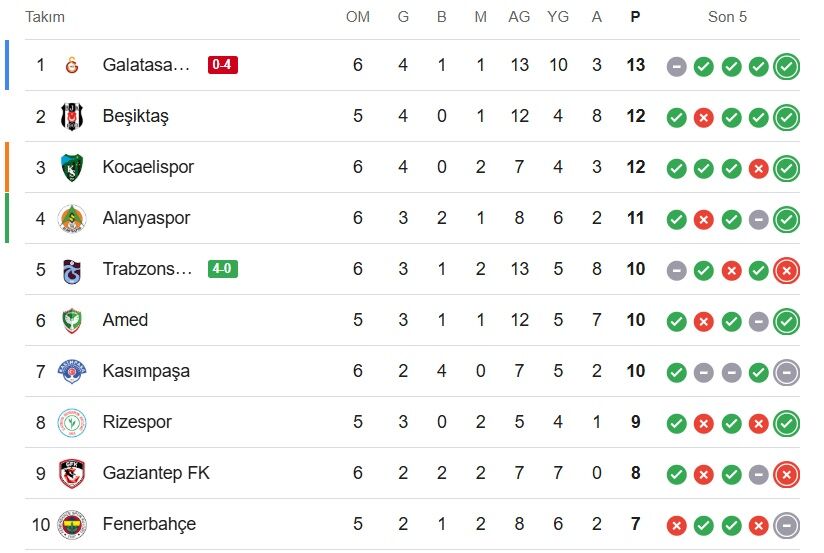The height and width of the screenshot is (553, 824).
Task: Click the Trabzonspor club logo
Action: click(x=72, y=271)
